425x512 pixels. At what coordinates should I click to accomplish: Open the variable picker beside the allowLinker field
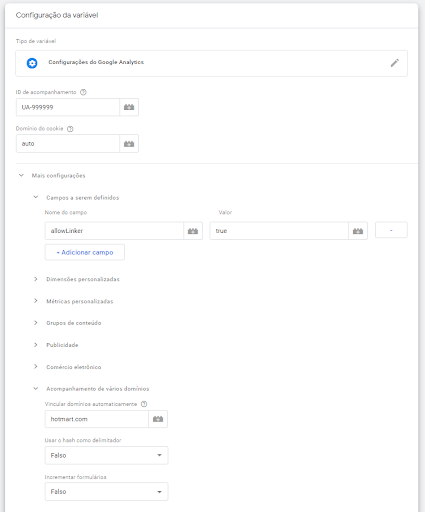tap(193, 231)
